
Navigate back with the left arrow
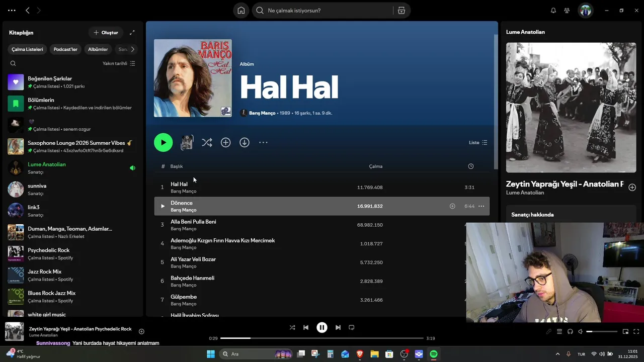click(x=28, y=11)
